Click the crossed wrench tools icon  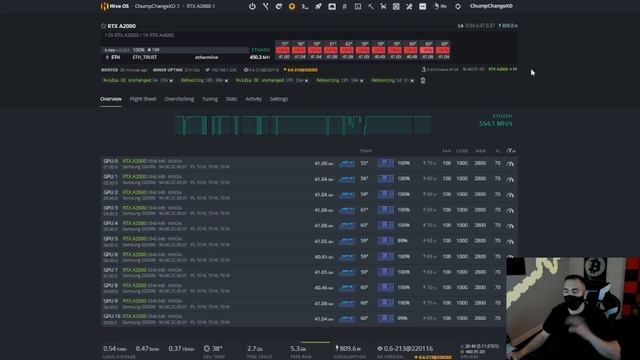tap(409, 6)
